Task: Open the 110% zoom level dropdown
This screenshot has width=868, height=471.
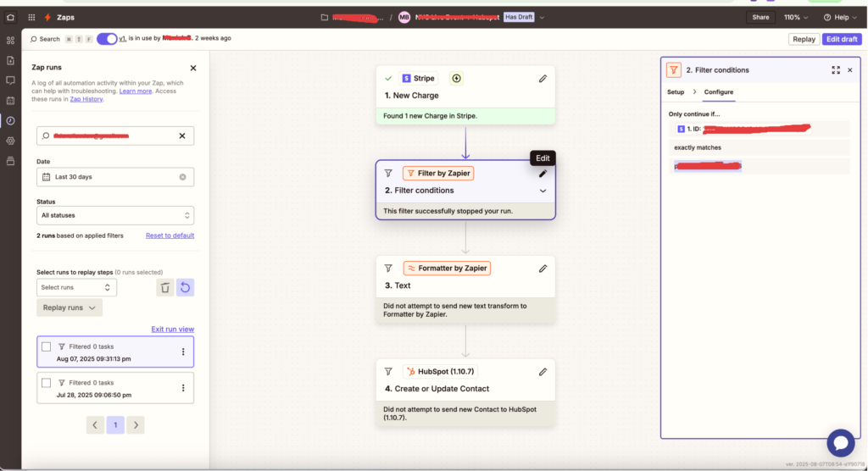Action: click(796, 17)
